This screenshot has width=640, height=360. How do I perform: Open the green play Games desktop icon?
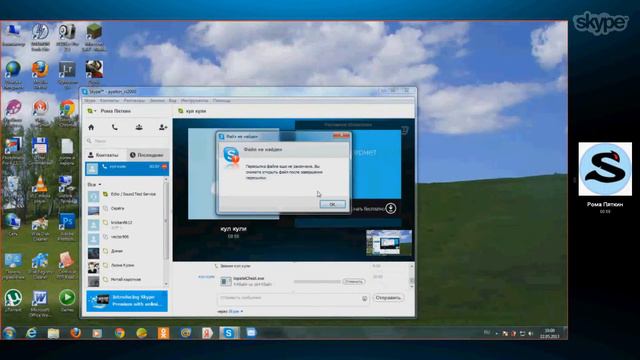(67, 300)
